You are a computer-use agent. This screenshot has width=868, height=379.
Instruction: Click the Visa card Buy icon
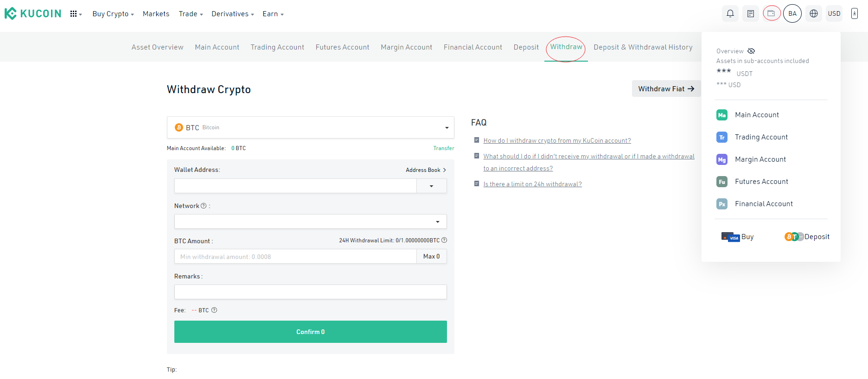click(x=730, y=237)
